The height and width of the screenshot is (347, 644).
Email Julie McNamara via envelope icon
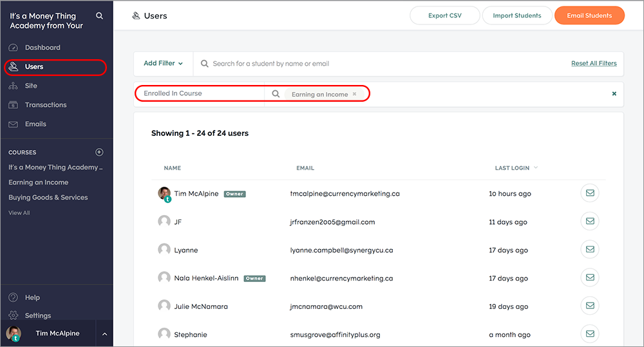[x=590, y=306]
